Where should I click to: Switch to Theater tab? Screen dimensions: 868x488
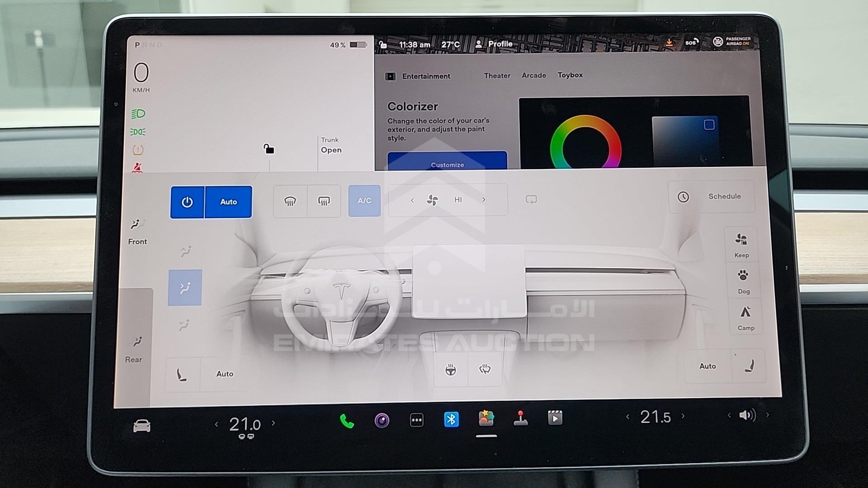[x=497, y=76]
